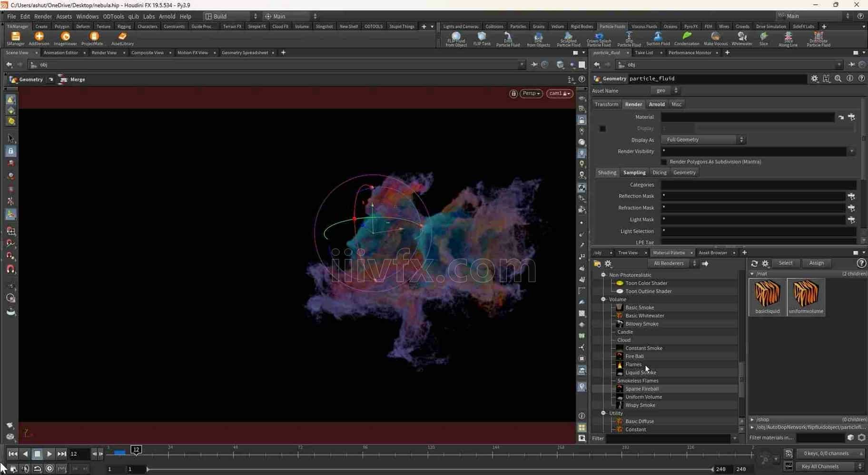
Task: Click the Whitewater shelf tool
Action: pos(742,39)
